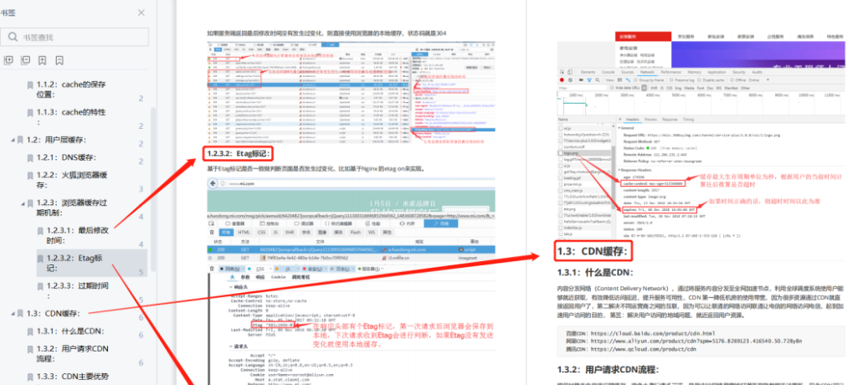Open bookmark 1.3.3: CDN主要优势
Screen dimensions: 868x385
73,377
